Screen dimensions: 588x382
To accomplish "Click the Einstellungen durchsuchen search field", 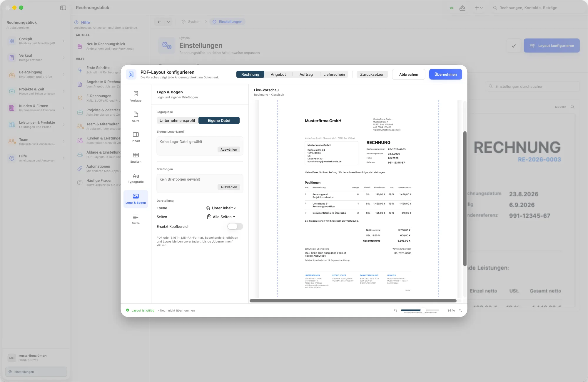I will click(532, 87).
